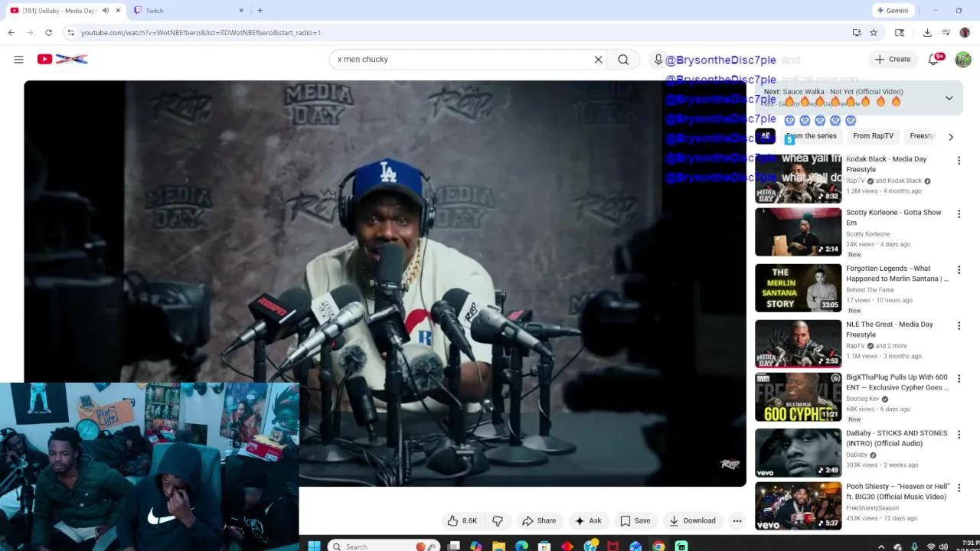Viewport: 980px width, 551px height.
Task: Open Chrome downloads icon in toolbar
Action: click(927, 32)
